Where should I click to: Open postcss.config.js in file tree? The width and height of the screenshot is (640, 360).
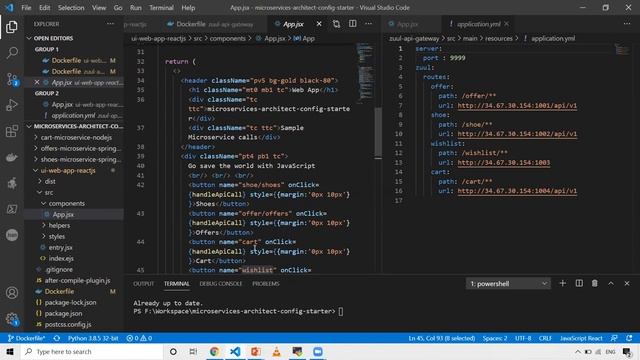(x=67, y=324)
